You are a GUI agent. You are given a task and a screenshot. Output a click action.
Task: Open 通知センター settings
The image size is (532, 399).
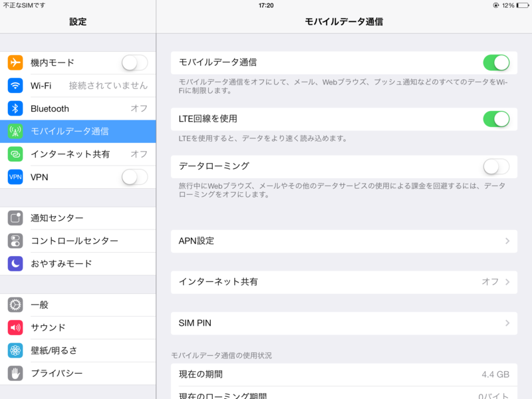click(78, 218)
